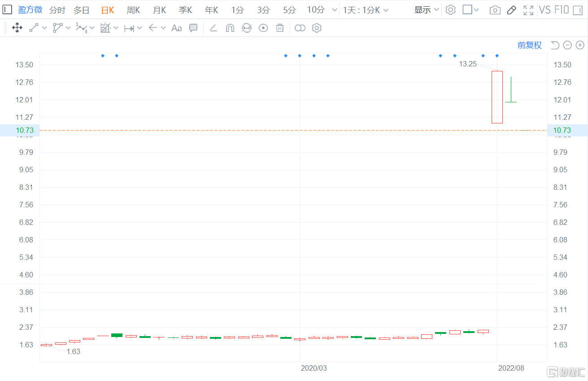Screen dimensions: 588x381
Task: Toggle the left sidebar panel icon
Action: tap(8, 10)
